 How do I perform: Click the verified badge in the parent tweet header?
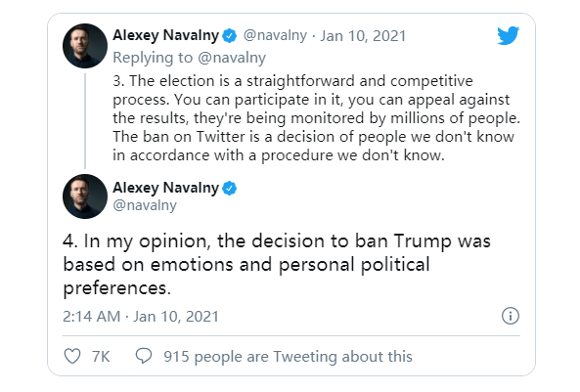(229, 36)
